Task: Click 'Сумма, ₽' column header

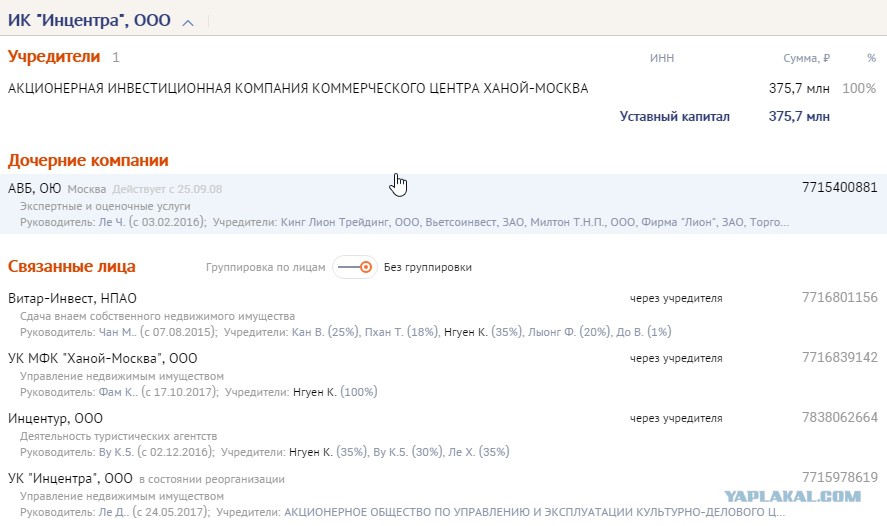Action: (x=806, y=58)
